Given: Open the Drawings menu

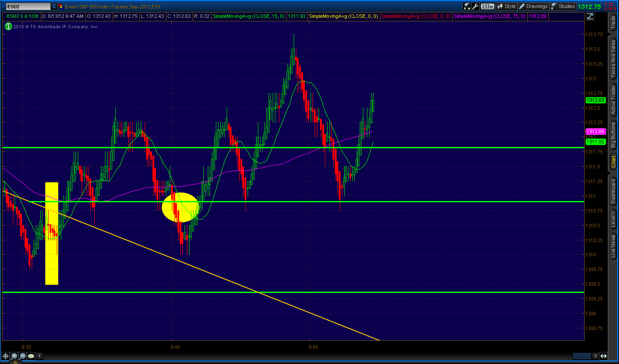Looking at the screenshot, I should tap(533, 6).
